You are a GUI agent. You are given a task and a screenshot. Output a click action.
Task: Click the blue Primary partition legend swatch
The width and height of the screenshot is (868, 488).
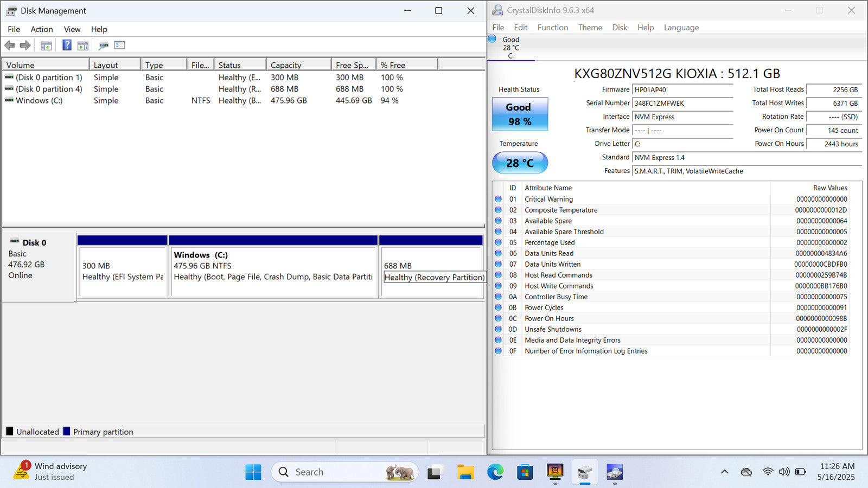(x=67, y=432)
